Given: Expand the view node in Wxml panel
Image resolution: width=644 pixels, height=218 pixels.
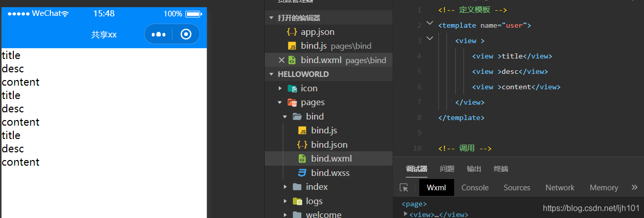Looking at the screenshot, I should pos(405,213).
